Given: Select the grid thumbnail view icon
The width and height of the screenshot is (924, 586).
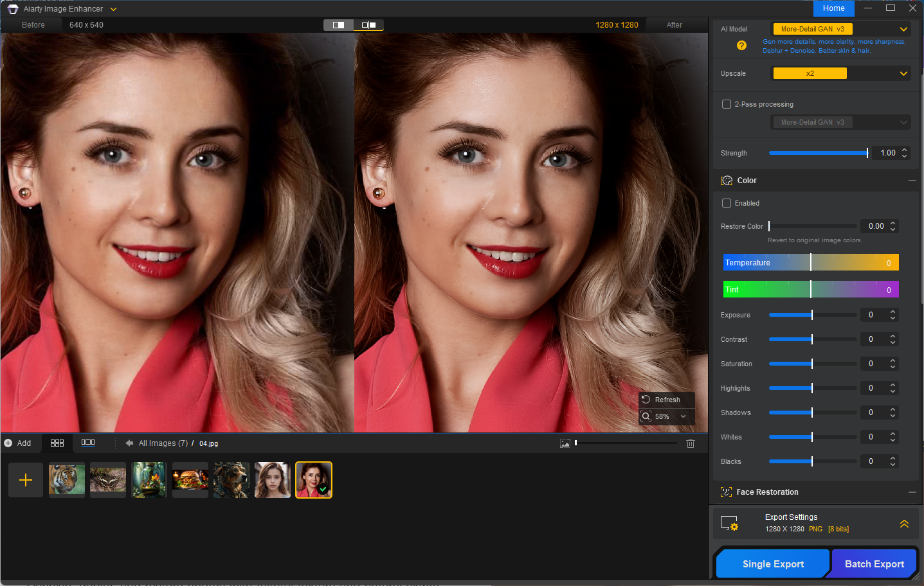Looking at the screenshot, I should 57,443.
